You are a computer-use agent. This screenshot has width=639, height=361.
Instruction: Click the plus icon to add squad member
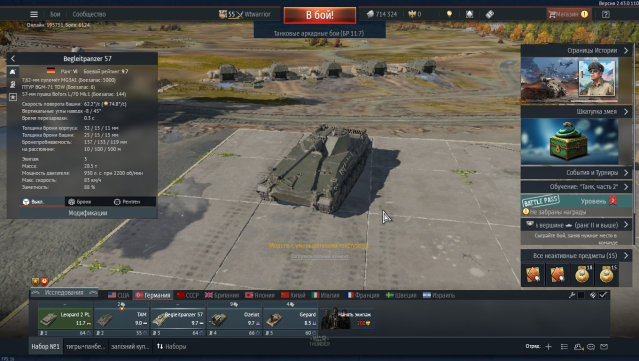pyautogui.click(x=549, y=347)
